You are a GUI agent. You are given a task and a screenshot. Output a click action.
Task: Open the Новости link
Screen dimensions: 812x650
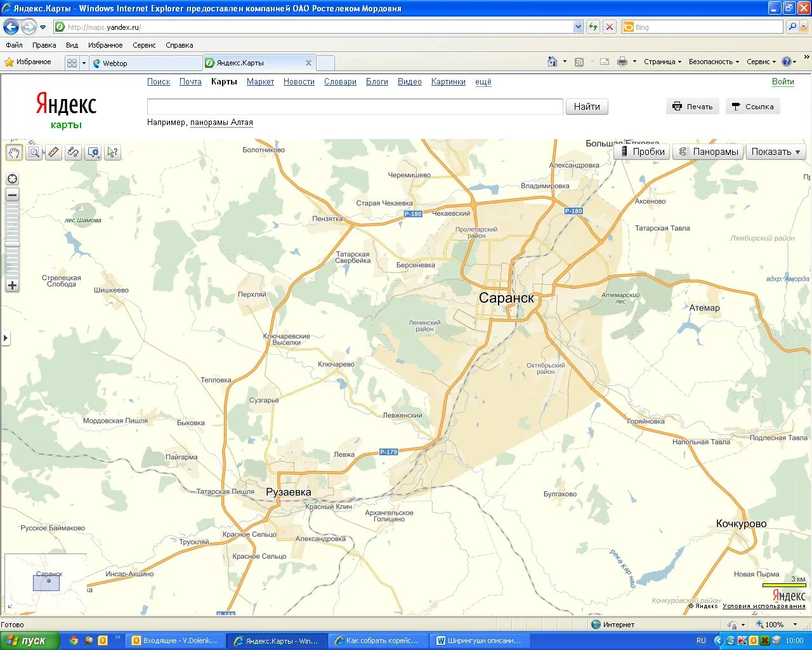[x=299, y=82]
